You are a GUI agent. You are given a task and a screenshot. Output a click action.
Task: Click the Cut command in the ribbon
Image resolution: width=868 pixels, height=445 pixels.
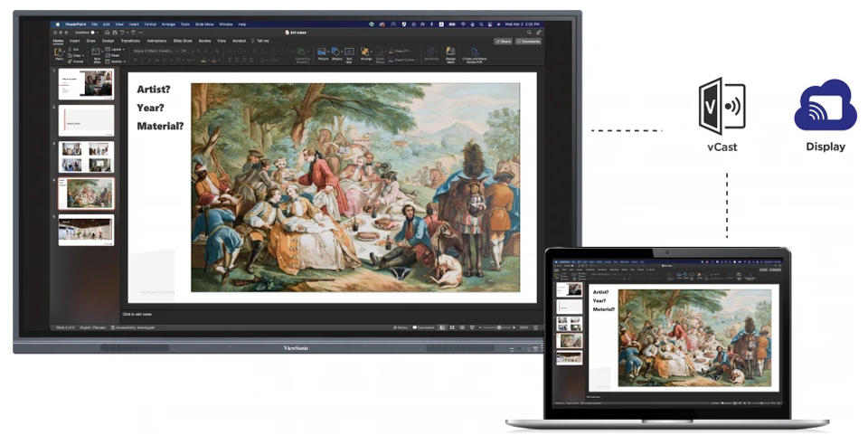[73, 49]
